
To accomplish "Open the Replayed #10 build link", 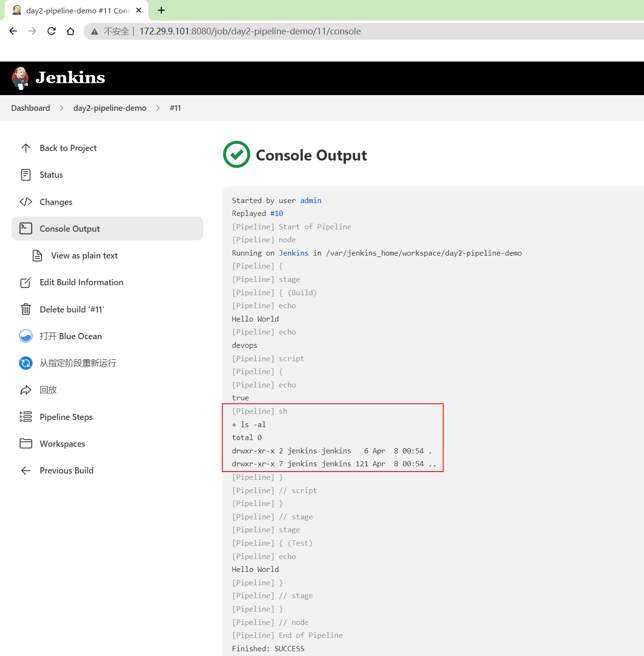I will coord(277,214).
